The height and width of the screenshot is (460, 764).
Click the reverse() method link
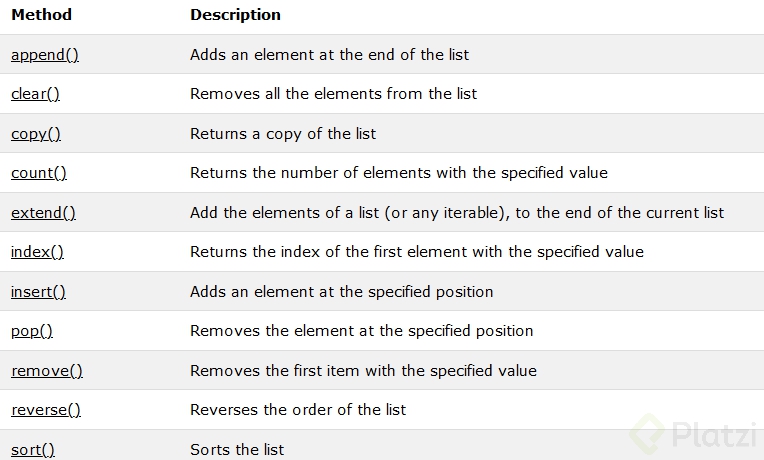point(46,410)
